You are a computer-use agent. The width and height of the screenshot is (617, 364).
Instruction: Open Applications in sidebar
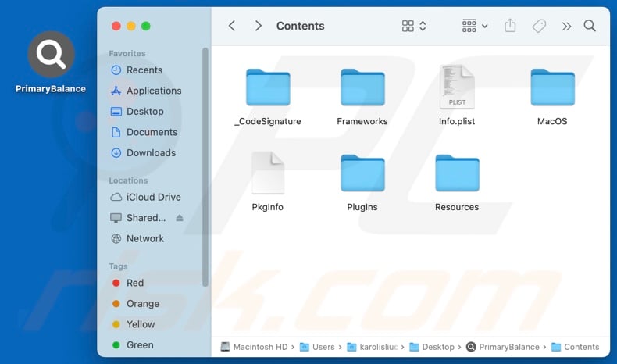(146, 91)
